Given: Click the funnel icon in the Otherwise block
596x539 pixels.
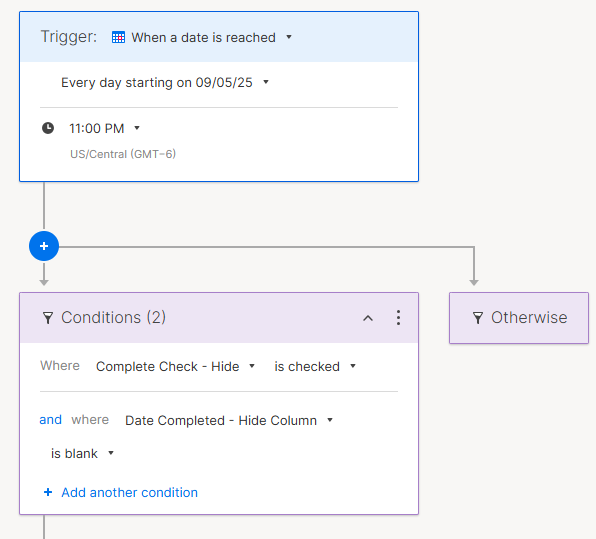Looking at the screenshot, I should pyautogui.click(x=478, y=318).
